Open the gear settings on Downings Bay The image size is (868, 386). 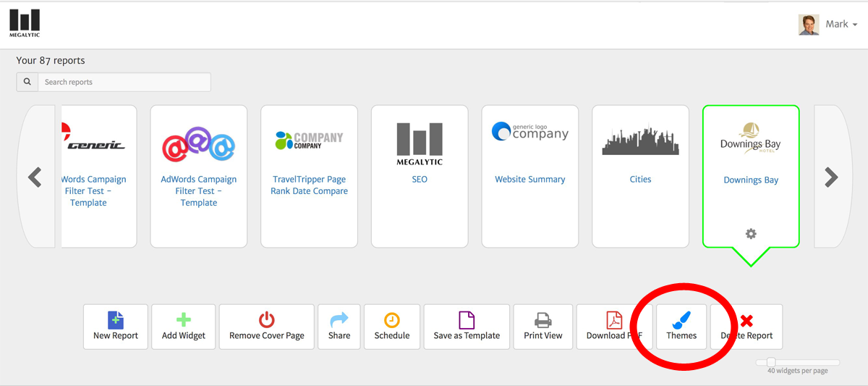tap(751, 234)
